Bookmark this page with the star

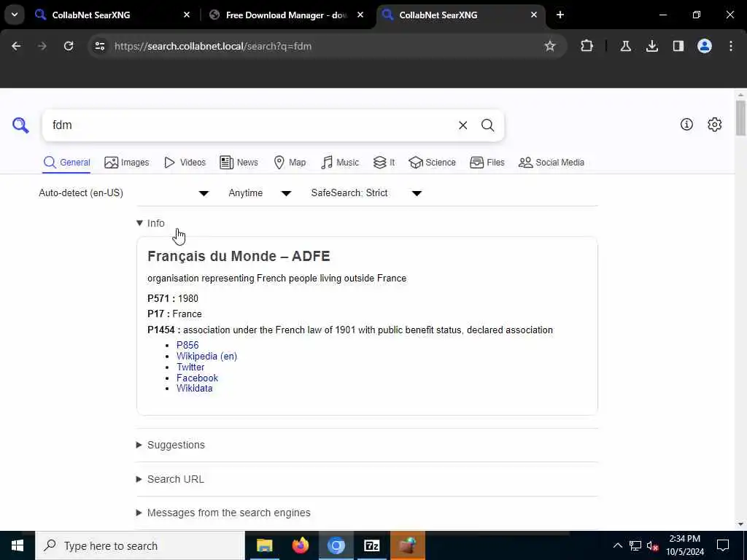pyautogui.click(x=550, y=46)
